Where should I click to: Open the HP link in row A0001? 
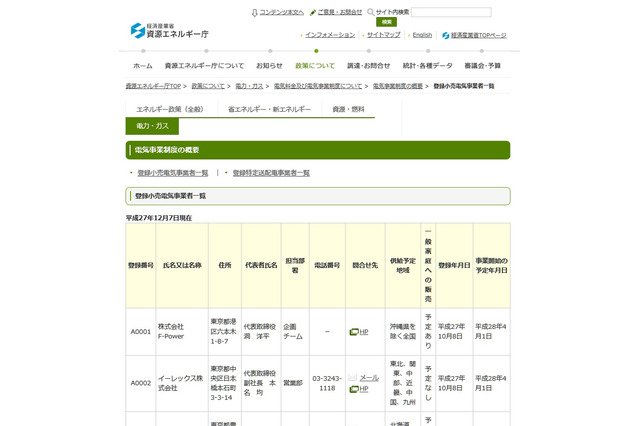point(364,332)
